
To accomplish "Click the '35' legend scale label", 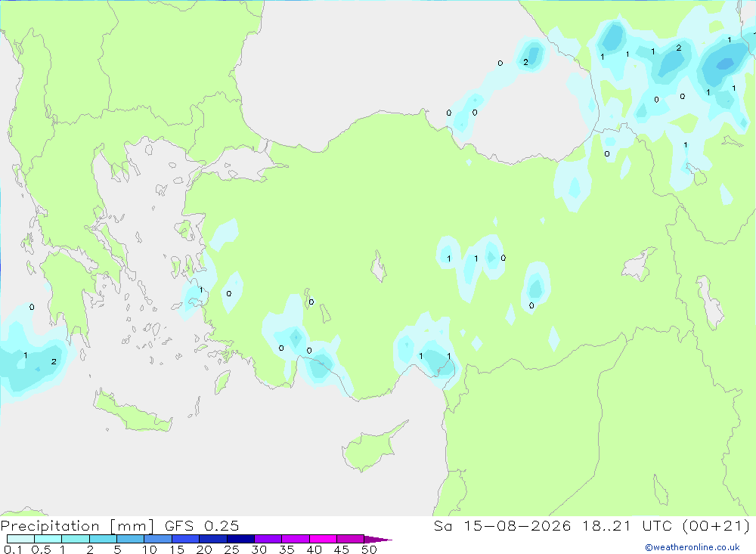I will point(287,549).
